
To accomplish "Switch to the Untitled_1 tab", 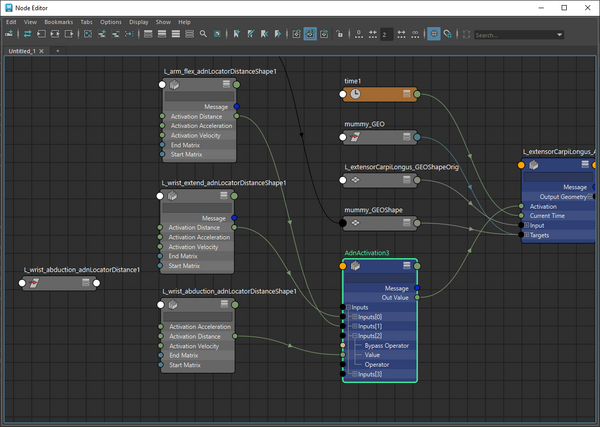I will [20, 50].
